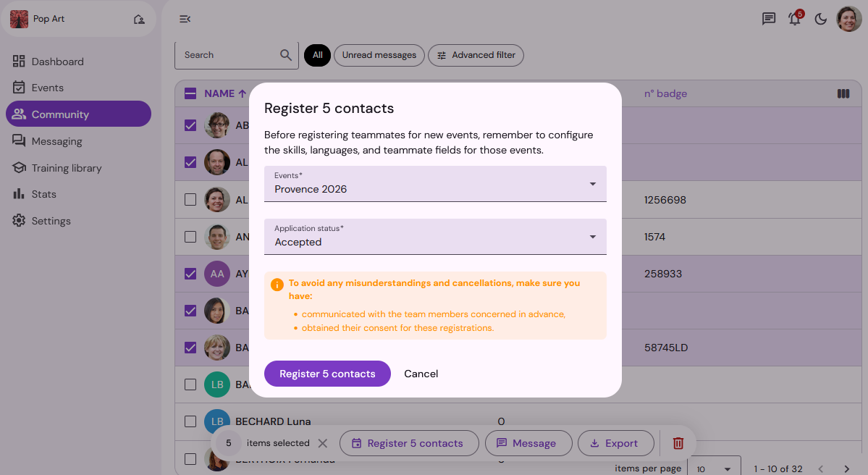Open the notifications bell
This screenshot has width=868, height=475.
point(795,20)
